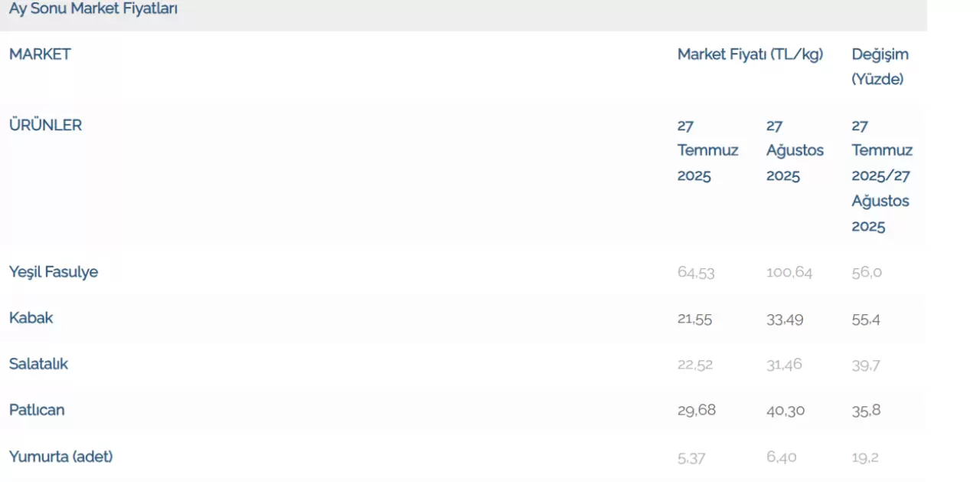Select the ÜRÜNLER row label
The height and width of the screenshot is (482, 980).
pos(45,125)
